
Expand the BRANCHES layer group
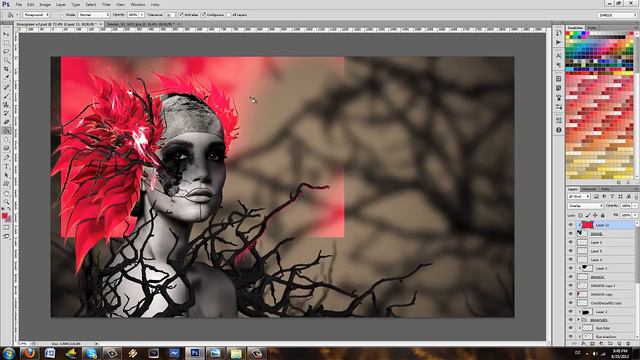click(x=578, y=320)
